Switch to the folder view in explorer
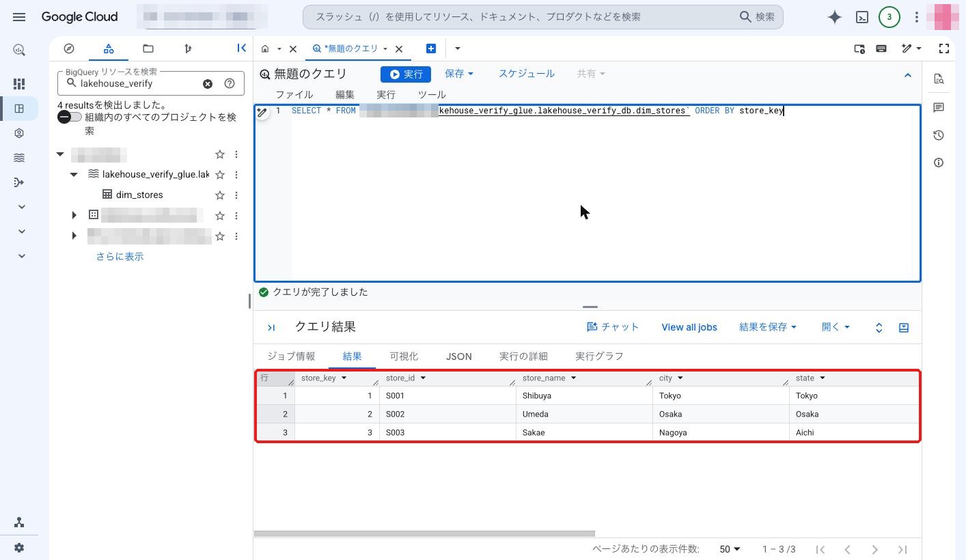 click(x=148, y=48)
